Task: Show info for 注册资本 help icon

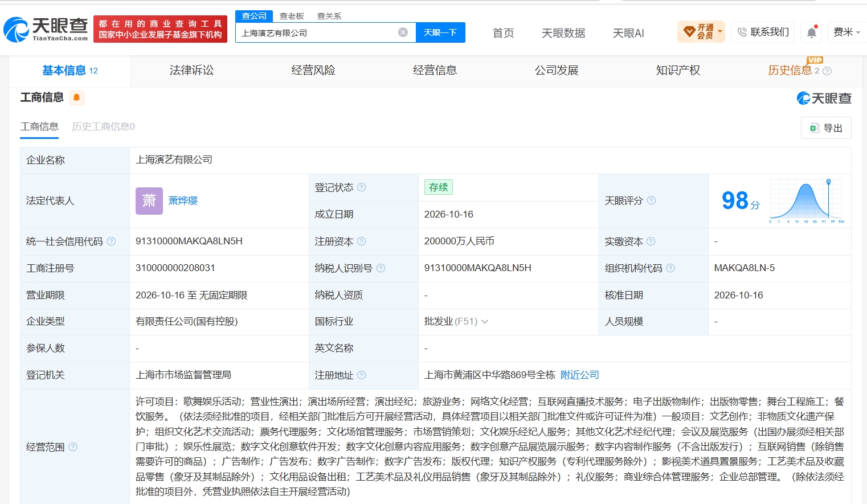Action: pos(362,241)
